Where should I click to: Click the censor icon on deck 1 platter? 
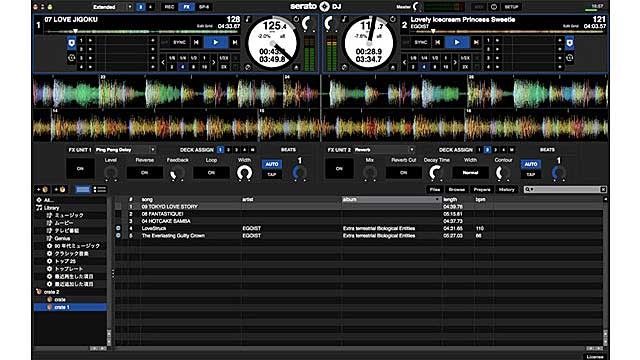247,67
